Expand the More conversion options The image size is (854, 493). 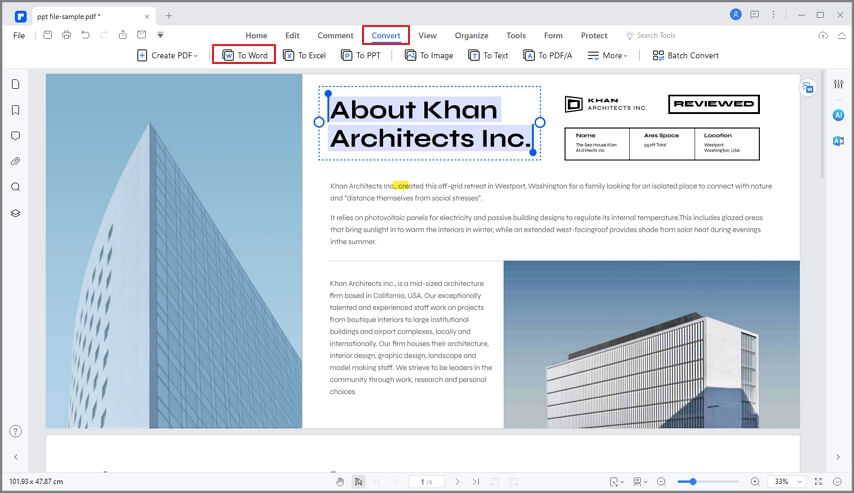pos(607,55)
